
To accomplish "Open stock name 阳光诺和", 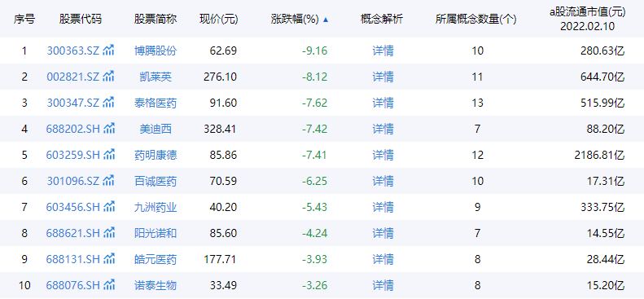I will 156,233.
